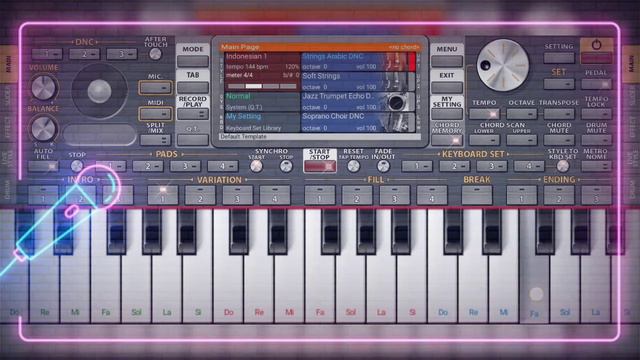Select Variation 1
Screen dimensions: 640x360
pos(162,195)
